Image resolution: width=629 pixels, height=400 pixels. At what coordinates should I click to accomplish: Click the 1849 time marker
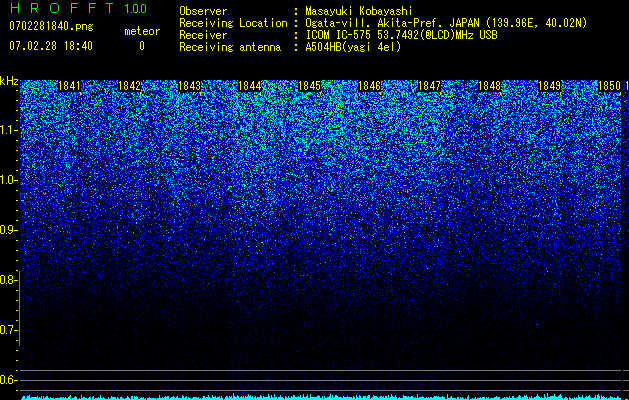[x=549, y=86]
